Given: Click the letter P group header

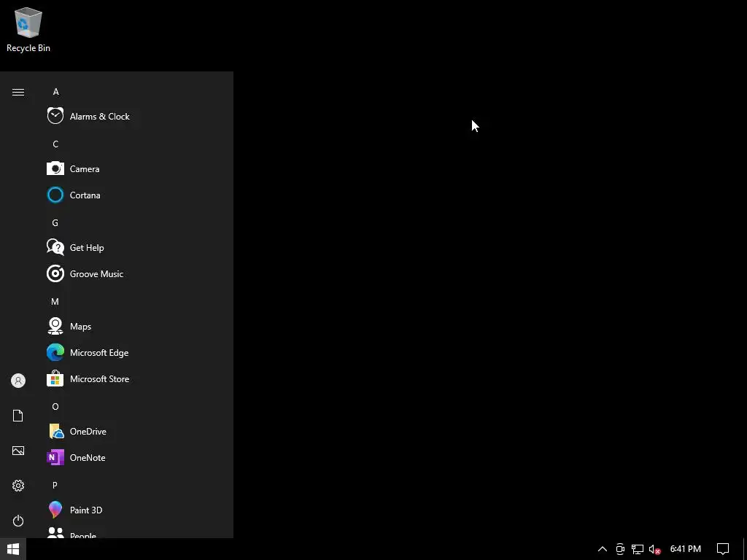Looking at the screenshot, I should pyautogui.click(x=55, y=485).
